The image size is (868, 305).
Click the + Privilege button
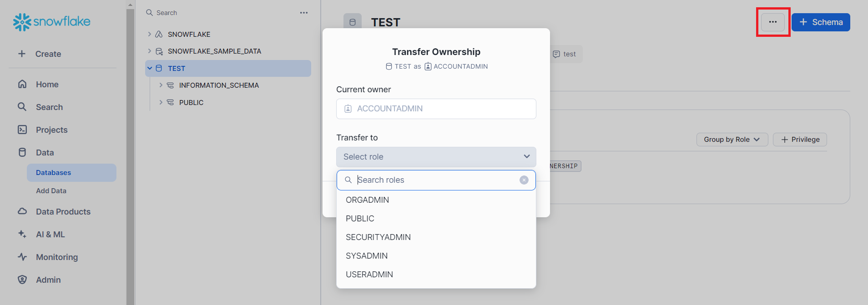(x=800, y=140)
